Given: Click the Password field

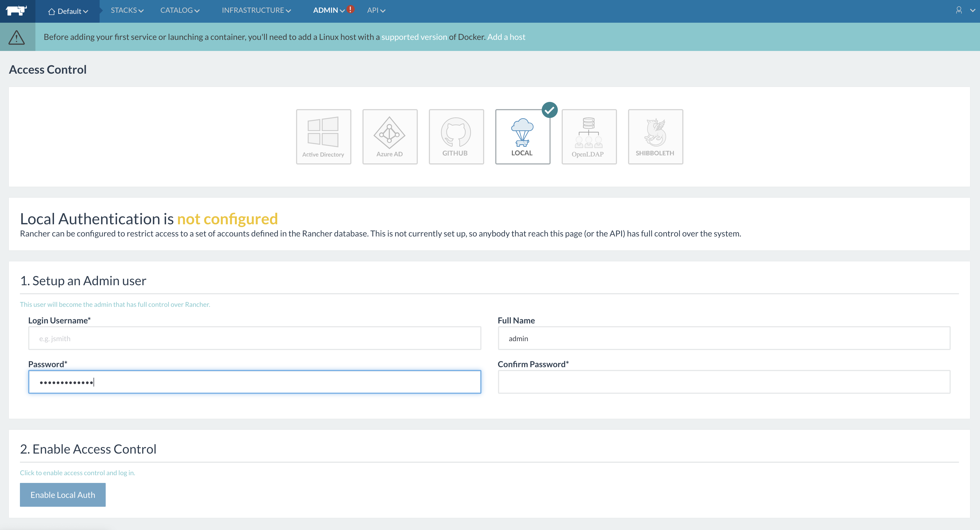Looking at the screenshot, I should tap(255, 382).
